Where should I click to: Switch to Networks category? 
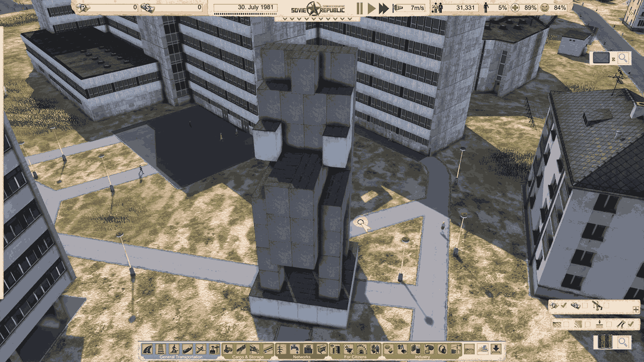click(x=302, y=357)
